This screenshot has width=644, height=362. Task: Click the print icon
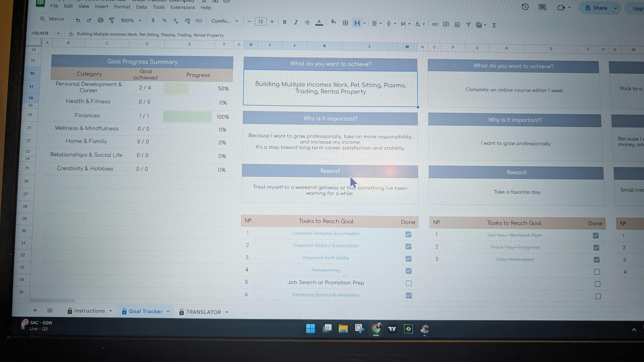point(100,20)
